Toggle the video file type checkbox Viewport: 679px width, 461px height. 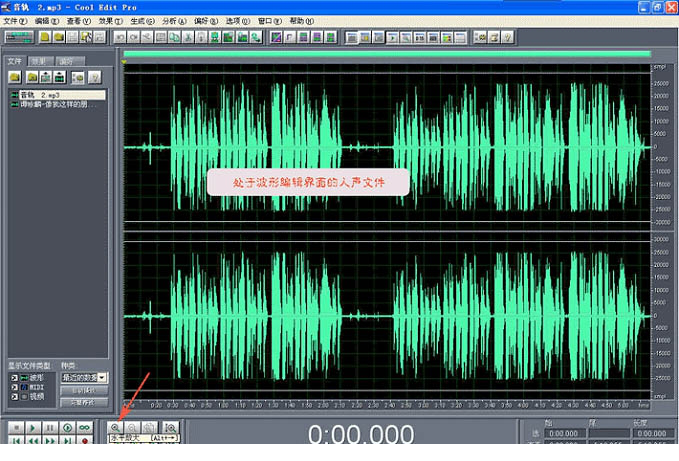tap(14, 397)
